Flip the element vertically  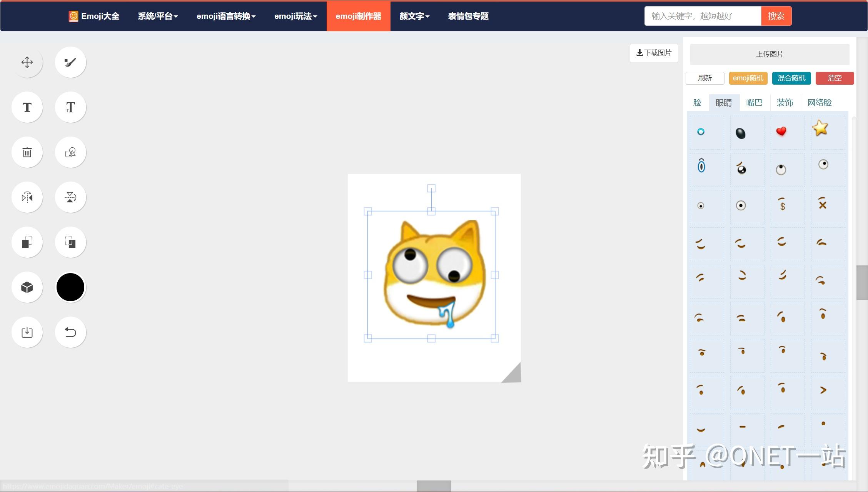pyautogui.click(x=70, y=197)
